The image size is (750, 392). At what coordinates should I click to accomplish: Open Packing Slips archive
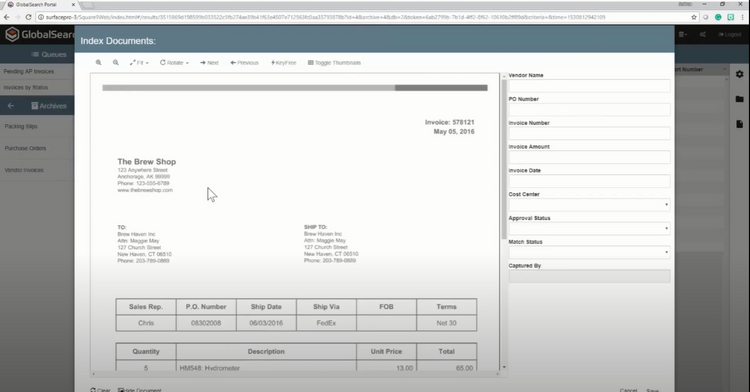pos(21,126)
